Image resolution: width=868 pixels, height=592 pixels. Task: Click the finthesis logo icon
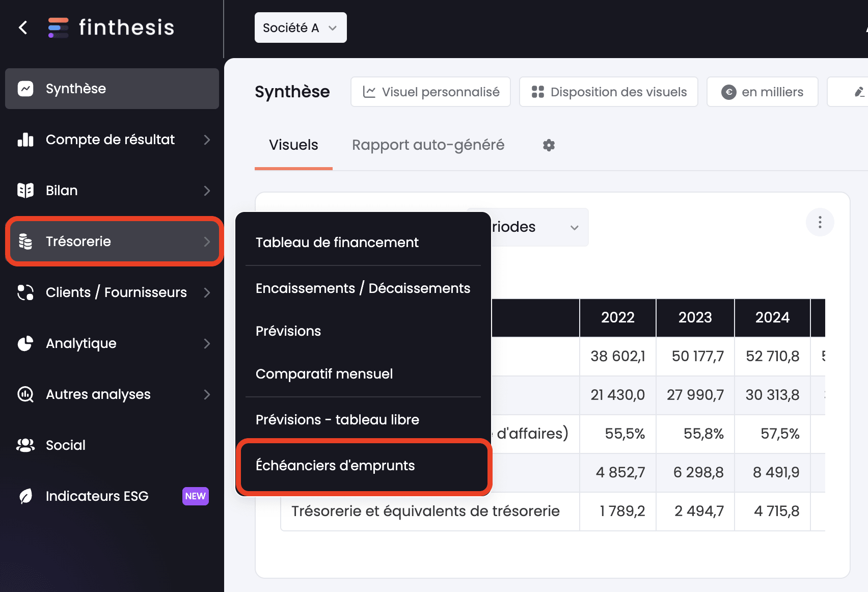tap(58, 28)
